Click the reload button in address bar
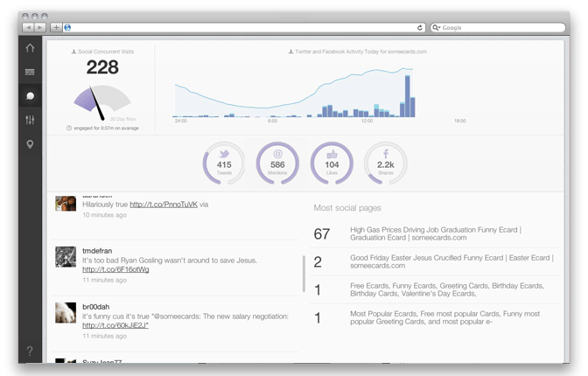The width and height of the screenshot is (588, 376). click(420, 27)
